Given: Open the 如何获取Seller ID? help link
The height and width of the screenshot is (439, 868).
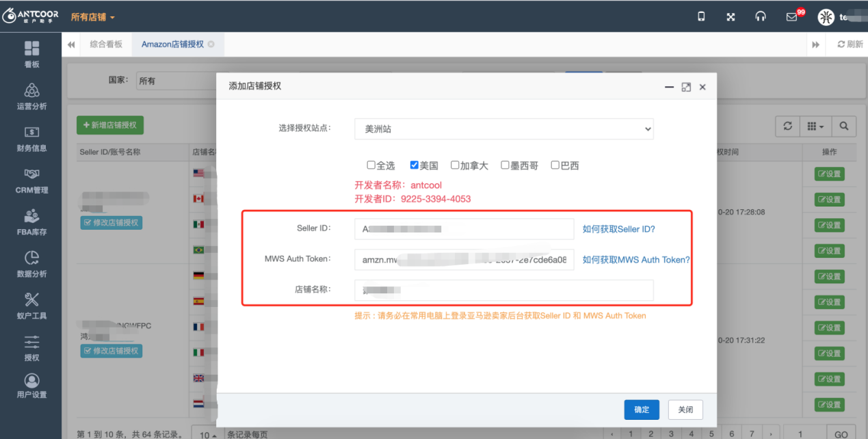Looking at the screenshot, I should coord(619,229).
